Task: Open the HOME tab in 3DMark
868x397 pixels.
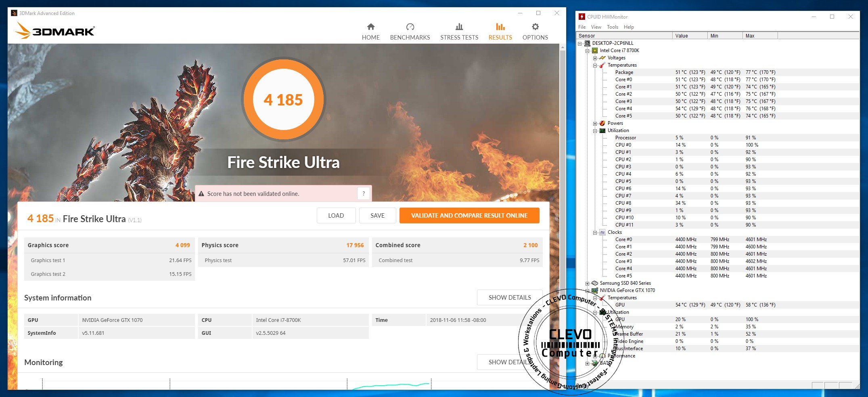Action: click(370, 32)
